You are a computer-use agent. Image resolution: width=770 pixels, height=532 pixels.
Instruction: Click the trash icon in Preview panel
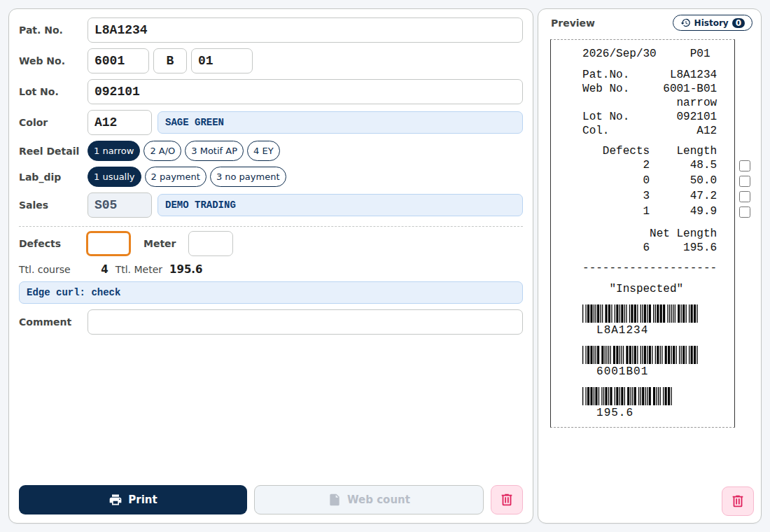click(x=738, y=501)
